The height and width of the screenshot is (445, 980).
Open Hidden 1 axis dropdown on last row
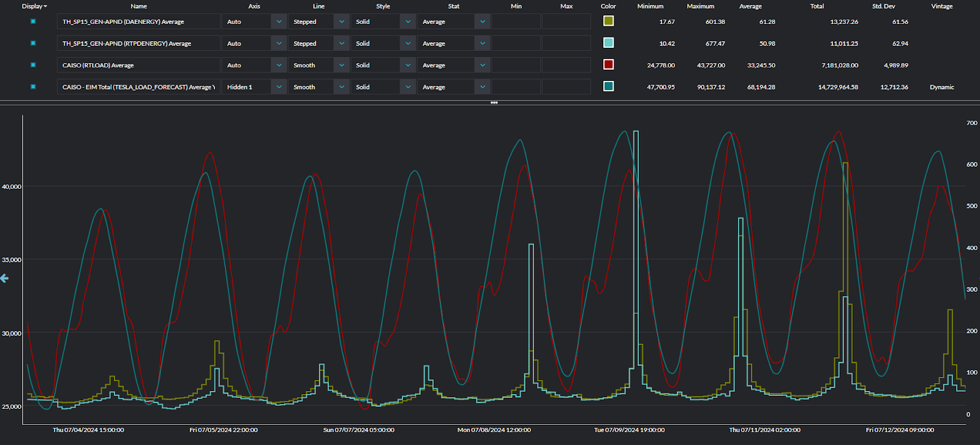coord(279,87)
